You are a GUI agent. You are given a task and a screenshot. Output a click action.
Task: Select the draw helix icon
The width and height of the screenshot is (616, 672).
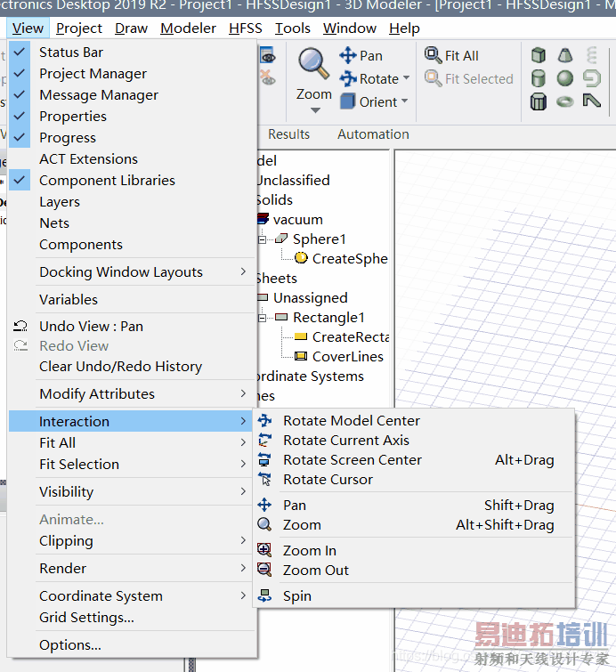592,56
